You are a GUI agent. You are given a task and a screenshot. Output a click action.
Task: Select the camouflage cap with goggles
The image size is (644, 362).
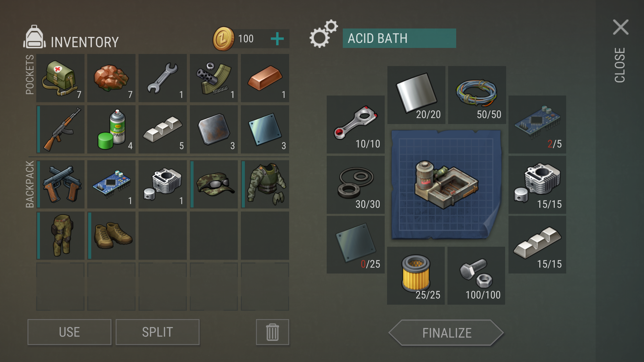click(214, 184)
